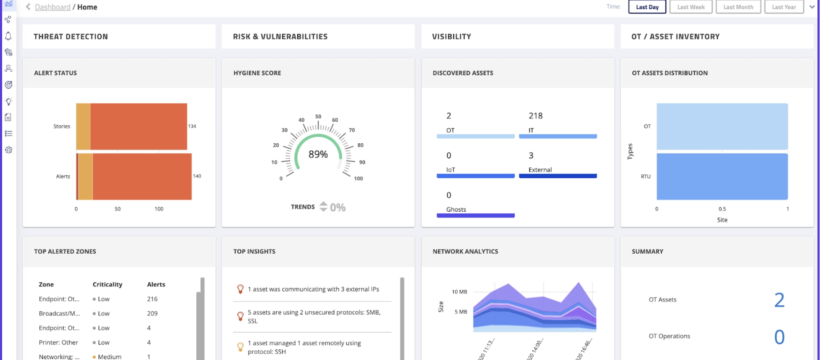Screen dimensions: 820x360
Task: Click the OT Operations summary value 0
Action: (x=779, y=336)
